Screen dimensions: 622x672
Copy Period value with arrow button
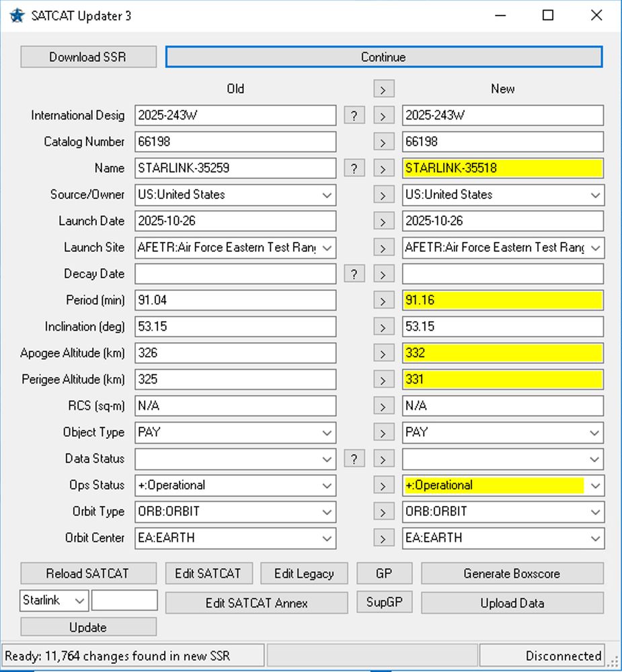click(x=384, y=300)
